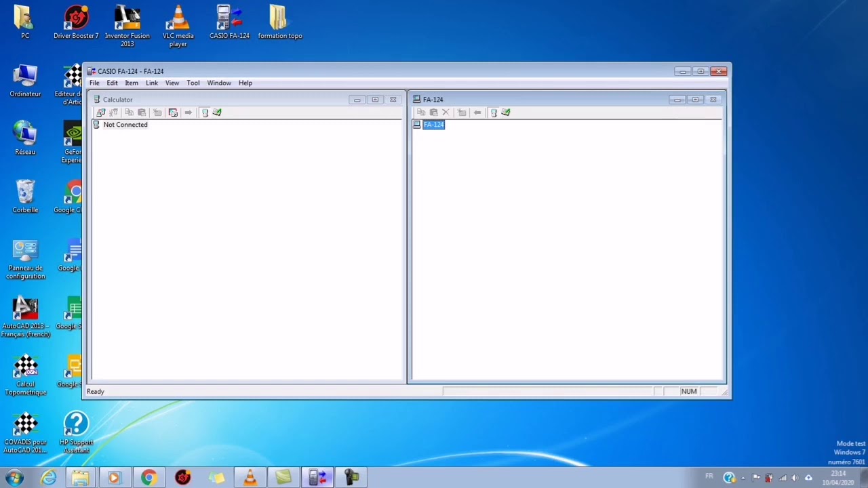The height and width of the screenshot is (488, 868).
Task: Select the Ordinateur desktop icon
Action: point(25,81)
